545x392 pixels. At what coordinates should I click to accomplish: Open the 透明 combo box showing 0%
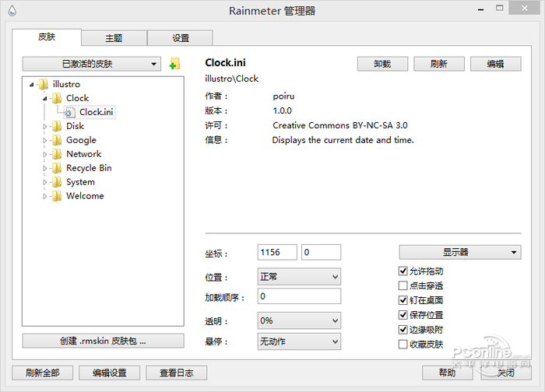point(299,320)
